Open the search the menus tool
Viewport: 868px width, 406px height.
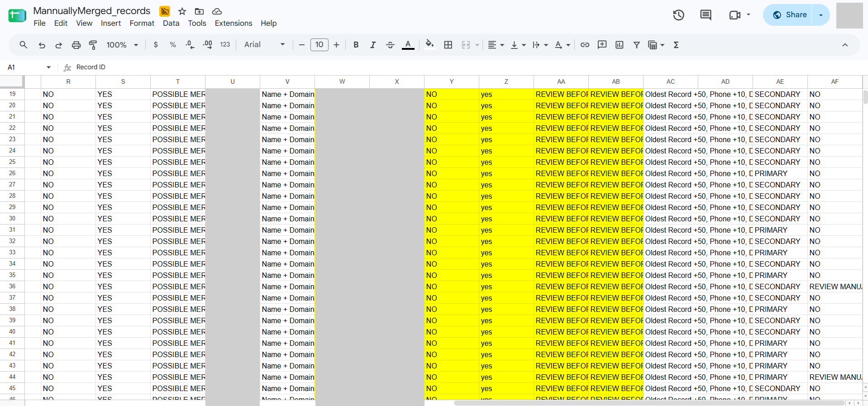point(24,45)
